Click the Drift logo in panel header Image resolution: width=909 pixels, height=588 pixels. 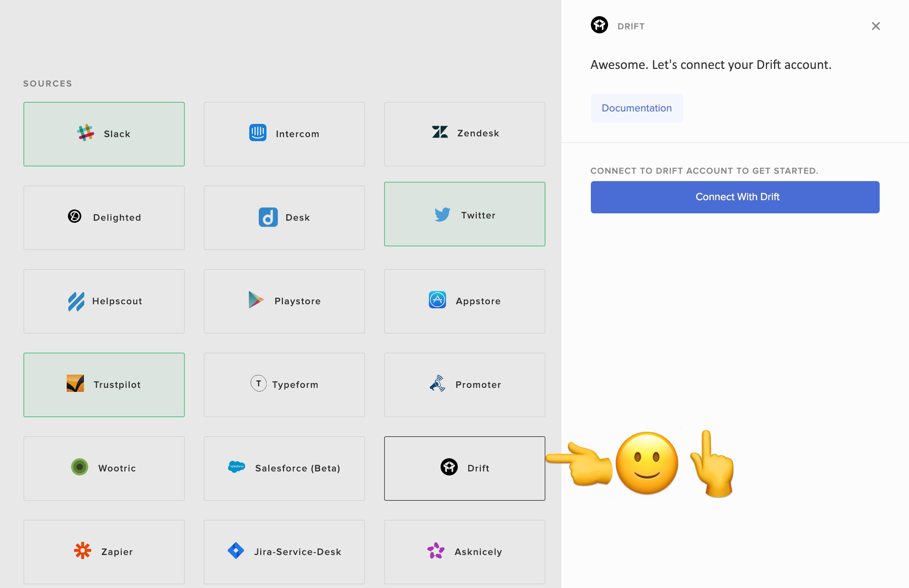coord(599,25)
